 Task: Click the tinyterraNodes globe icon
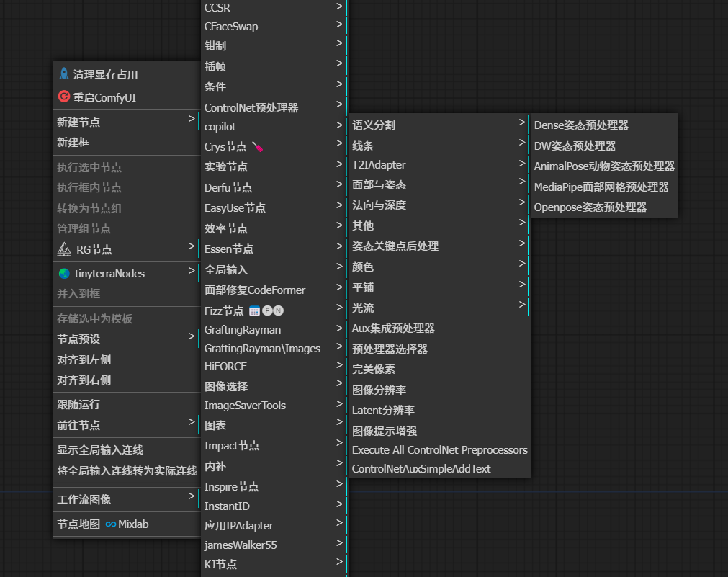tap(64, 274)
